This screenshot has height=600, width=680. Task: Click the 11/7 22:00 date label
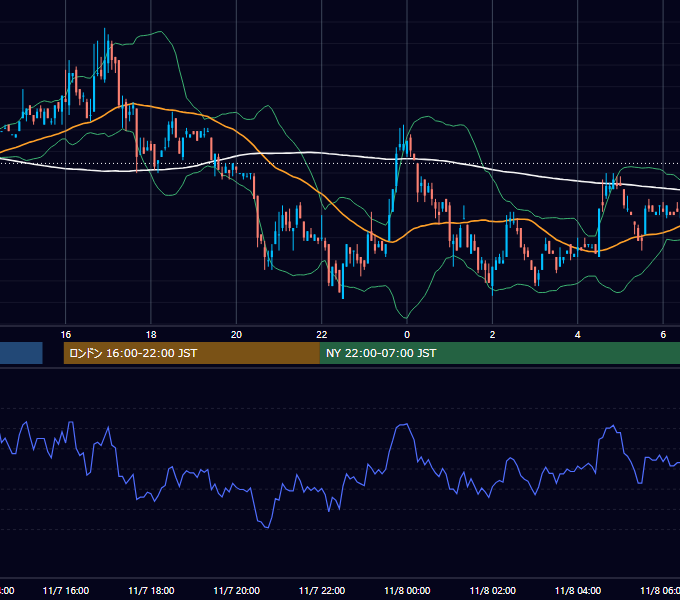click(322, 591)
